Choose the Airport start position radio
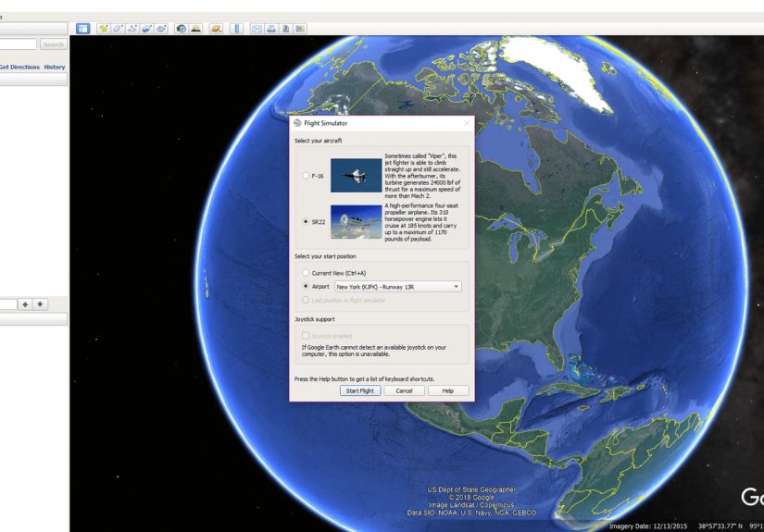 [306, 286]
